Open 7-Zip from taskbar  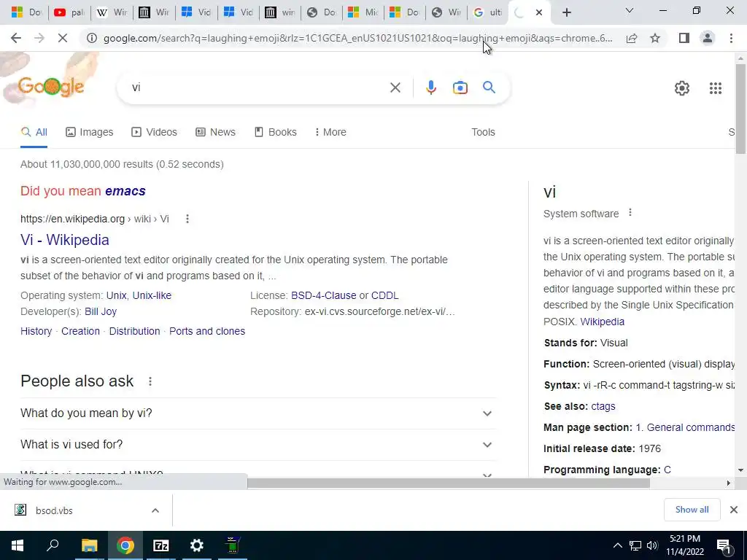point(161,545)
